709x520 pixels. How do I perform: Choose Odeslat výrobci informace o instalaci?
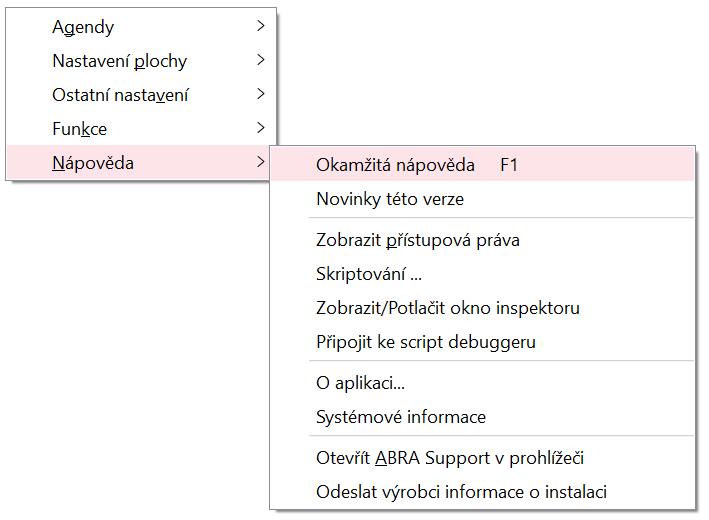tap(462, 492)
